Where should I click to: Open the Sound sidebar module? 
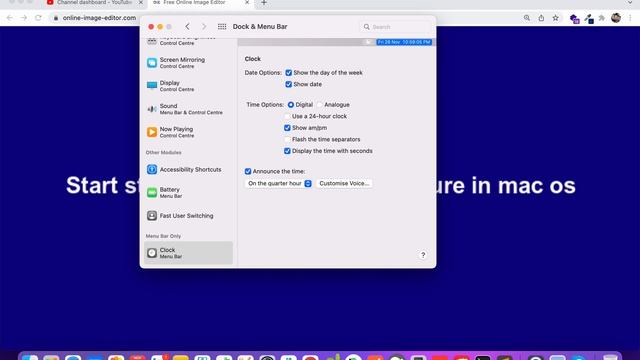coord(188,109)
